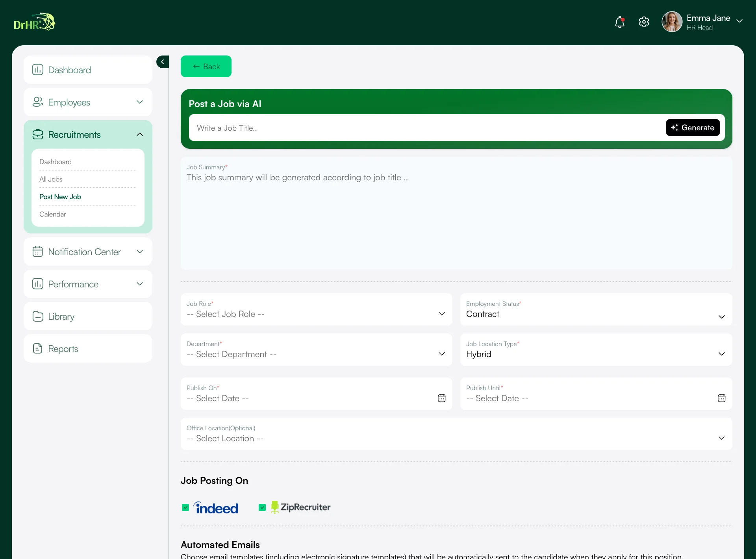The width and height of the screenshot is (756, 559).
Task: Open the Select Department dropdown
Action: [317, 350]
